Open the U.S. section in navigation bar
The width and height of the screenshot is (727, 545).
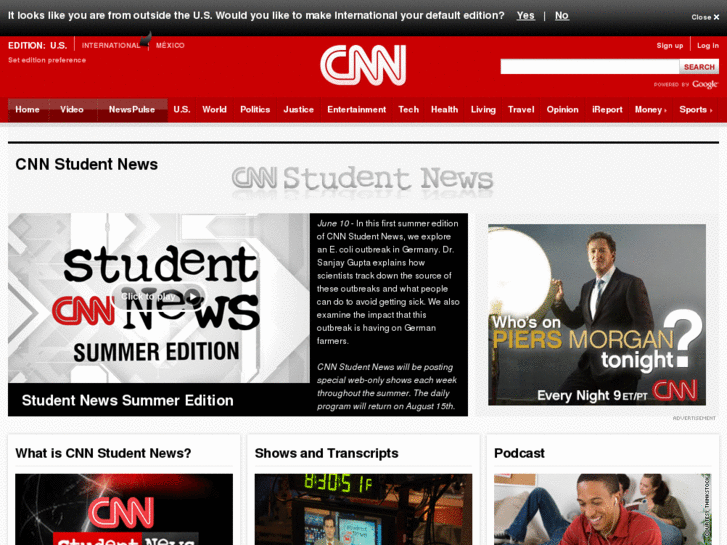point(182,110)
